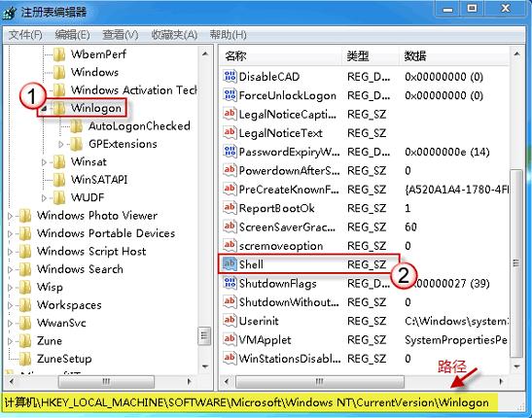Click the LegalNoticeCaption string icon

230,114
